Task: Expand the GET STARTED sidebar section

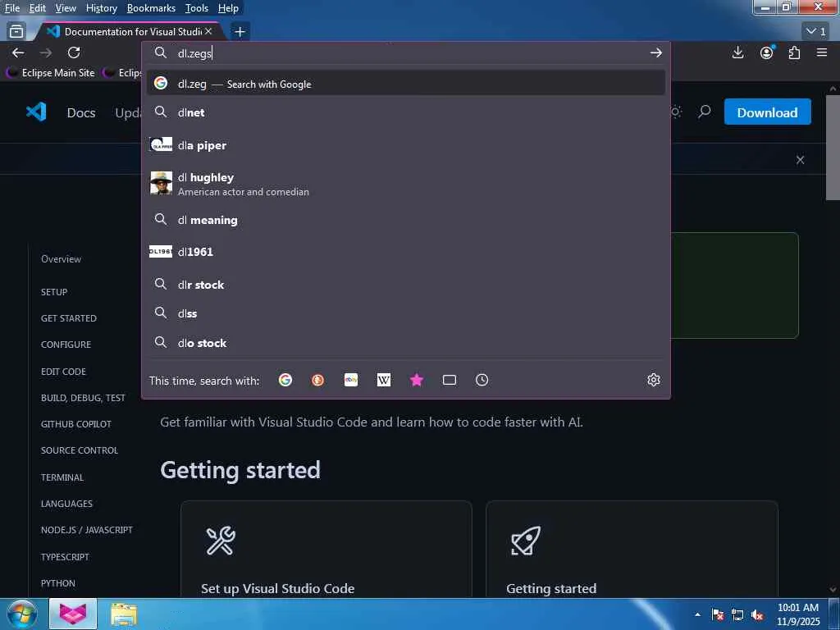Action: coord(69,318)
